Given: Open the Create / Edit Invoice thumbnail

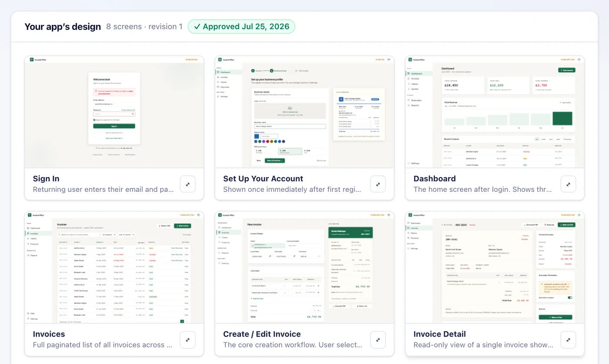Looking at the screenshot, I should click(x=304, y=267).
